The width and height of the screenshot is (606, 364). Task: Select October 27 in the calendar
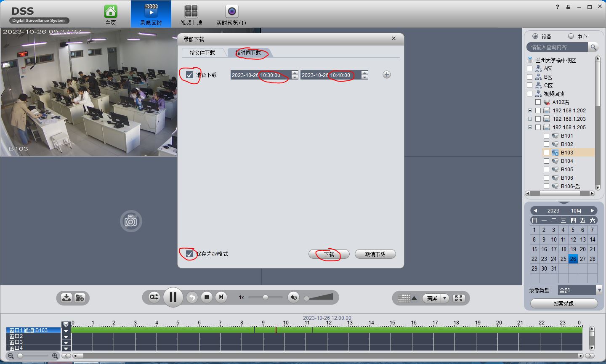click(582, 259)
